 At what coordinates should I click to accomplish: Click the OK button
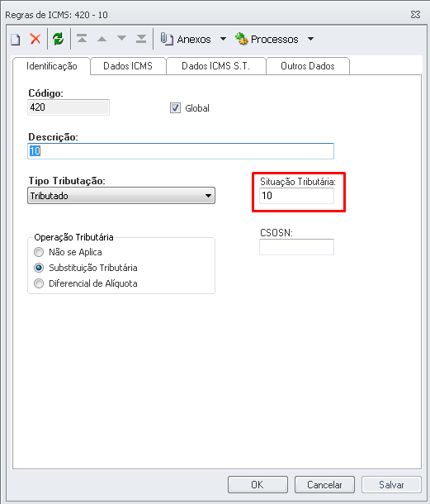tap(258, 484)
